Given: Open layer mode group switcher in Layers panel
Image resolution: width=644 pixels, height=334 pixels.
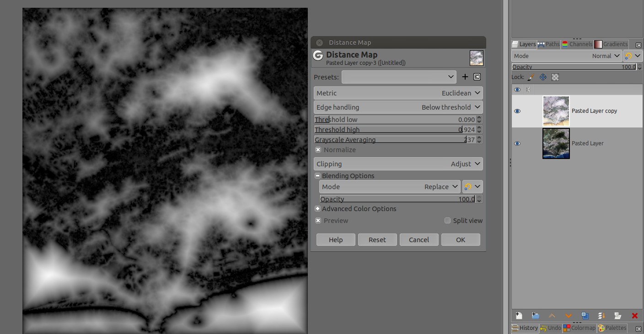Looking at the screenshot, I should coord(633,56).
